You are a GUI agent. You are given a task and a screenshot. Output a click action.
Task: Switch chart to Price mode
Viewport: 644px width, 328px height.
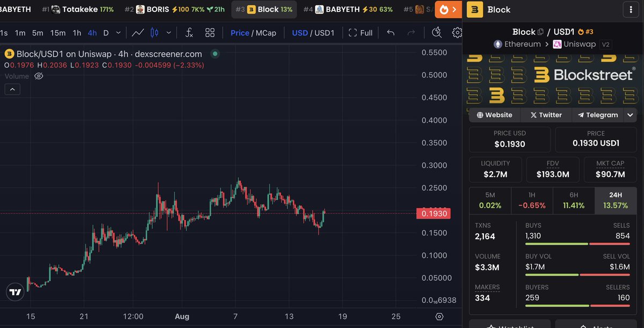pos(240,33)
